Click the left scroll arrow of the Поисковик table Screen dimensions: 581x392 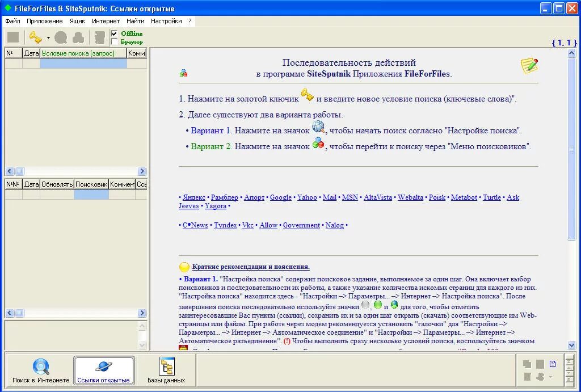point(10,313)
